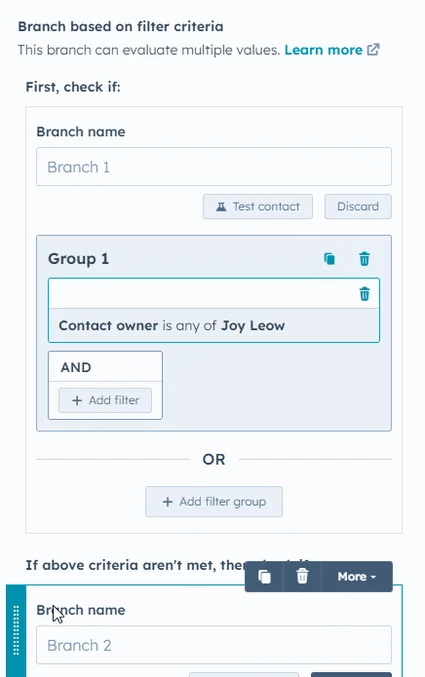The width and height of the screenshot is (425, 677).
Task: Click the plus icon in Add filter
Action: click(77, 401)
